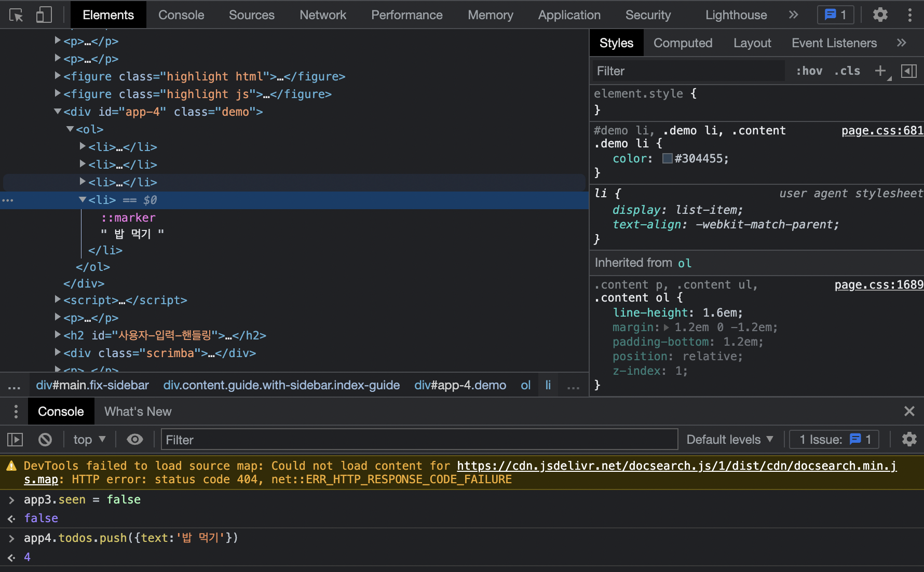Image resolution: width=924 pixels, height=572 pixels.
Task: Expand the margin shorthand arrow
Action: [667, 328]
